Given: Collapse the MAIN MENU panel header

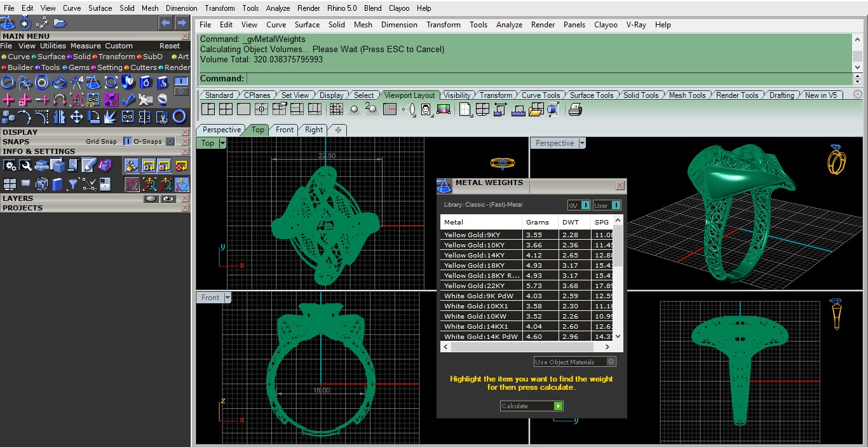Looking at the screenshot, I should point(95,36).
